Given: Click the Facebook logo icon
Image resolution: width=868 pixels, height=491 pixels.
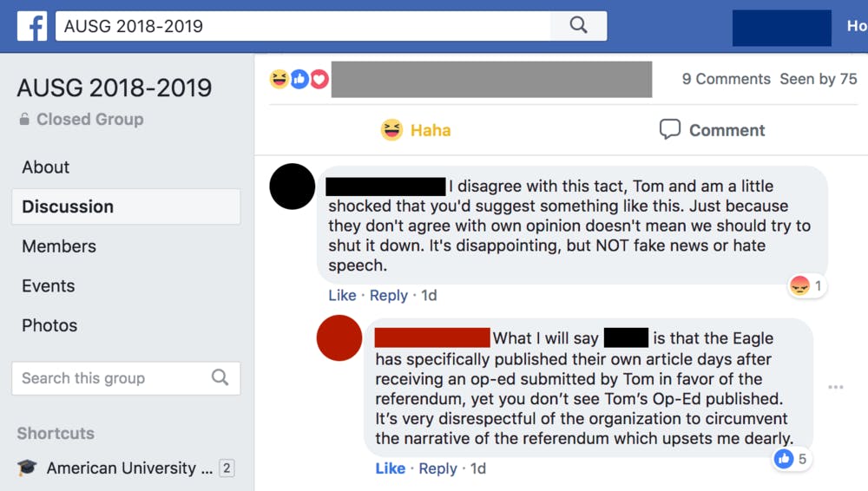Looking at the screenshot, I should (32, 26).
